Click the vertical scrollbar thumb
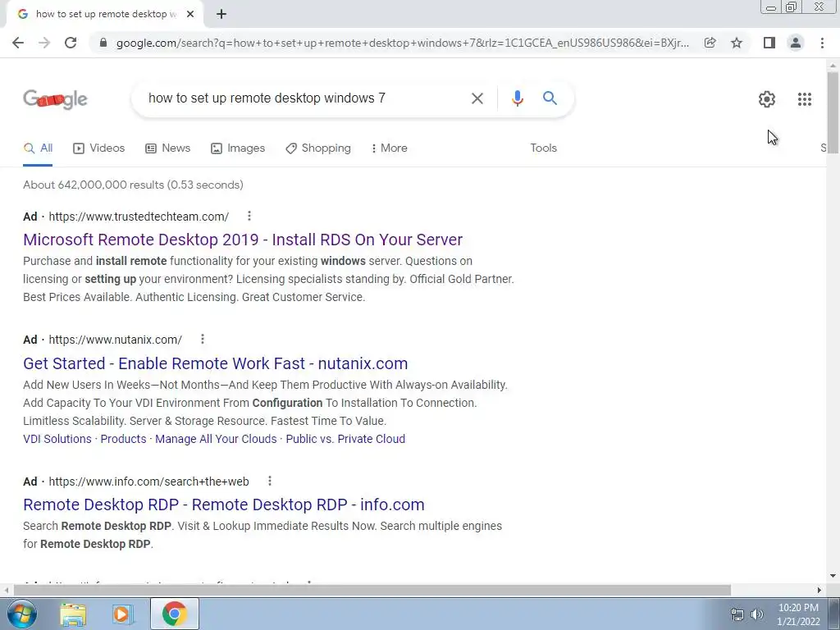 tap(833, 112)
